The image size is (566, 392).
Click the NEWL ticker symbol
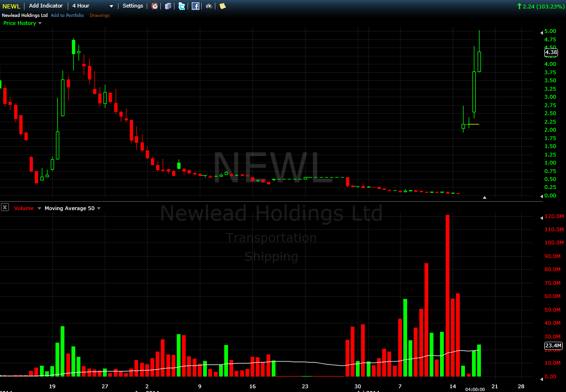pyautogui.click(x=11, y=6)
